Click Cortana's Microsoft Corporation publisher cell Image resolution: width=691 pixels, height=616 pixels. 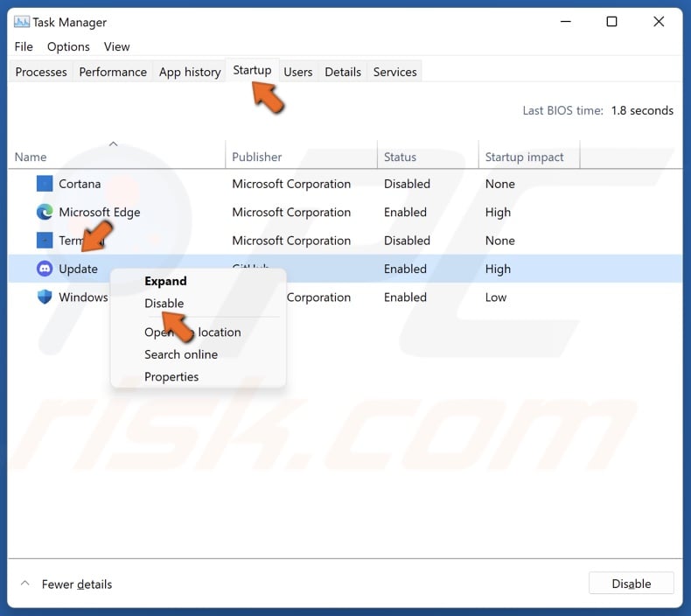pos(291,184)
